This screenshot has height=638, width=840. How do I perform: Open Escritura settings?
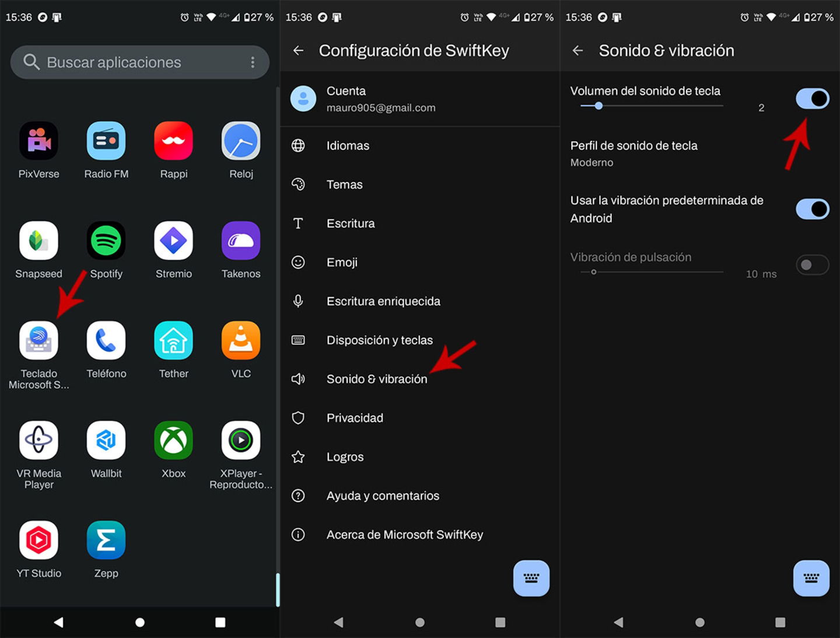click(420, 224)
